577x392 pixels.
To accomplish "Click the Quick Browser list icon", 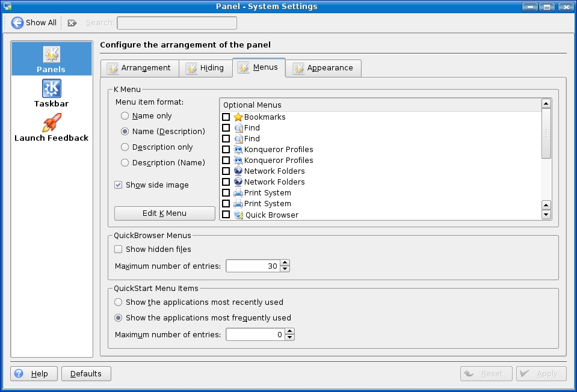I will coord(238,215).
